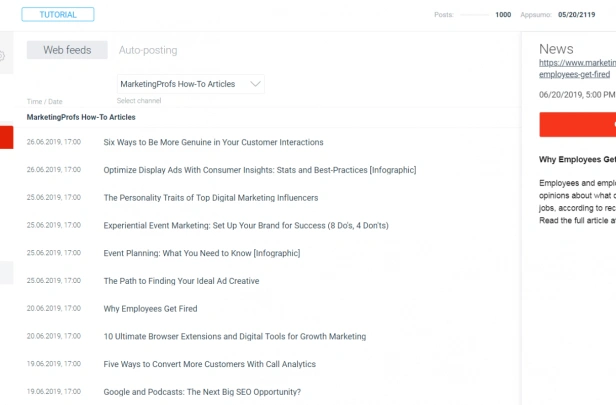Choose Event Planning: What You Need to Know
Screen dimensions: 616x405
click(x=202, y=253)
